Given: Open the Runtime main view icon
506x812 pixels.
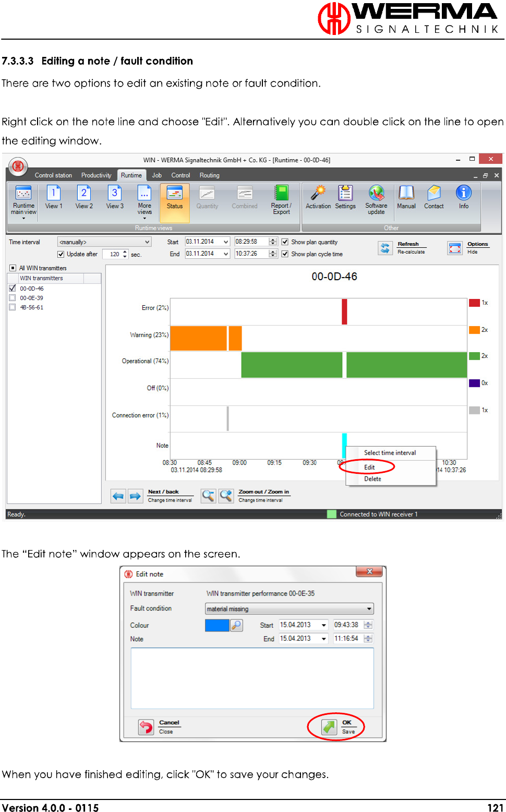Looking at the screenshot, I should pos(23,193).
